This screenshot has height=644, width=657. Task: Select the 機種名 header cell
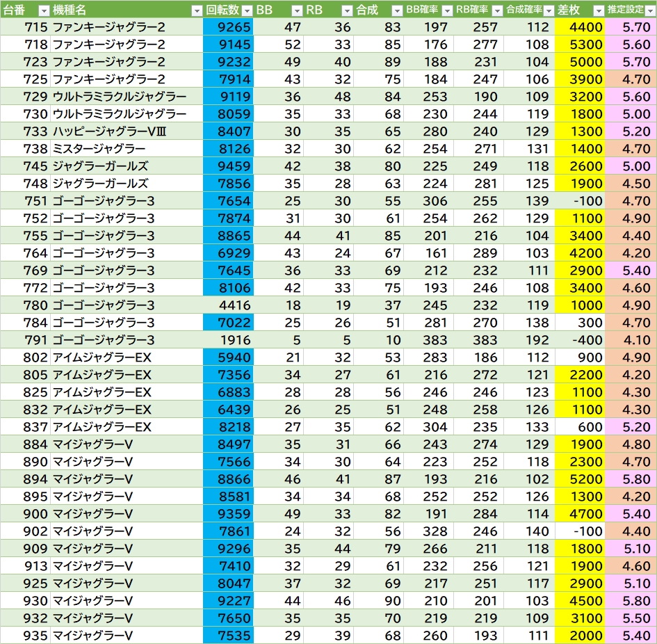pyautogui.click(x=127, y=10)
